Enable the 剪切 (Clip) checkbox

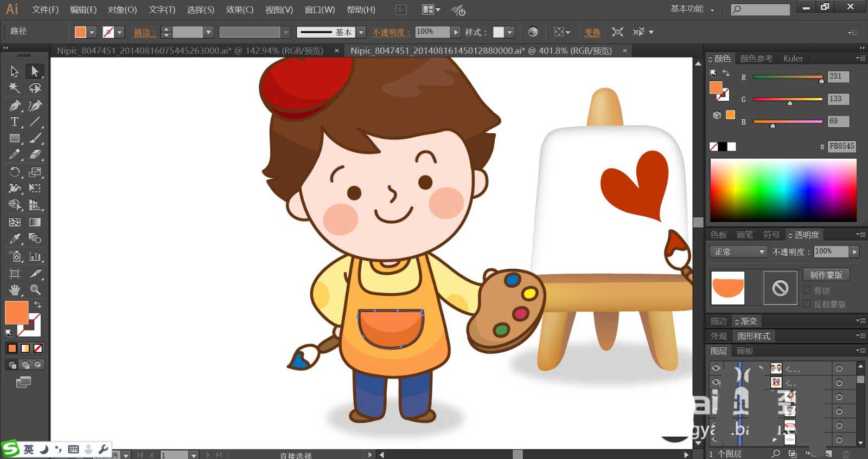tap(807, 290)
